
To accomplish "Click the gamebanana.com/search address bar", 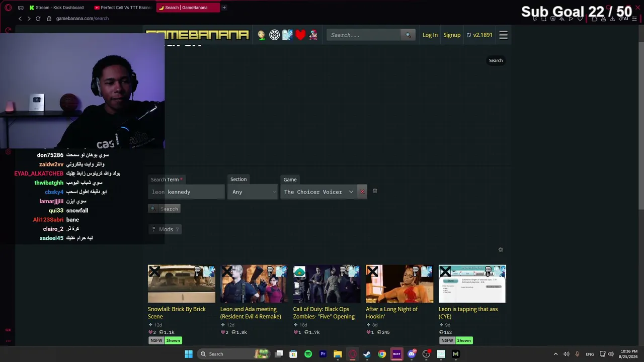I will point(82,19).
